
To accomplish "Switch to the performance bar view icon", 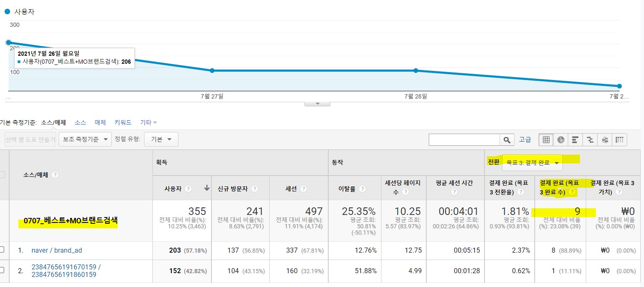I will [575, 140].
